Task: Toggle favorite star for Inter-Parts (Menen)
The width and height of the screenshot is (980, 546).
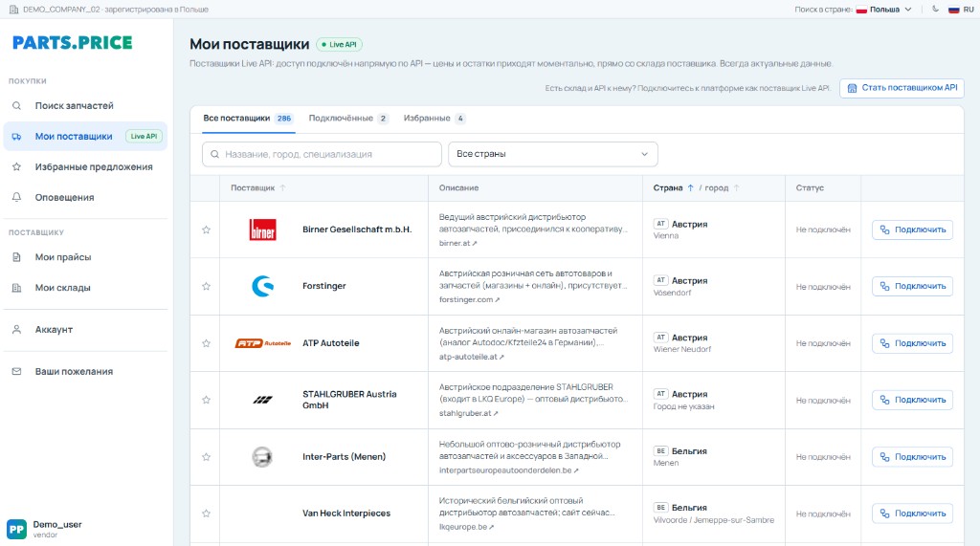Action: 207,457
